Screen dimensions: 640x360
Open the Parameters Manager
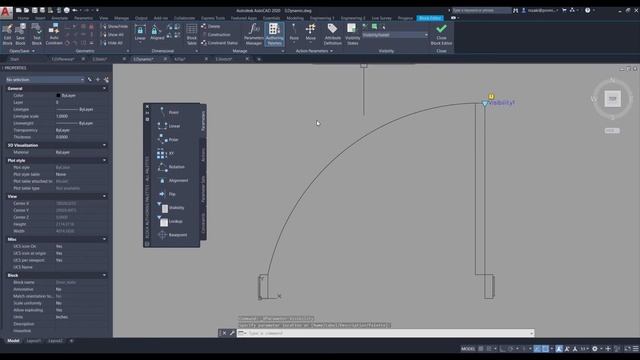(253, 34)
